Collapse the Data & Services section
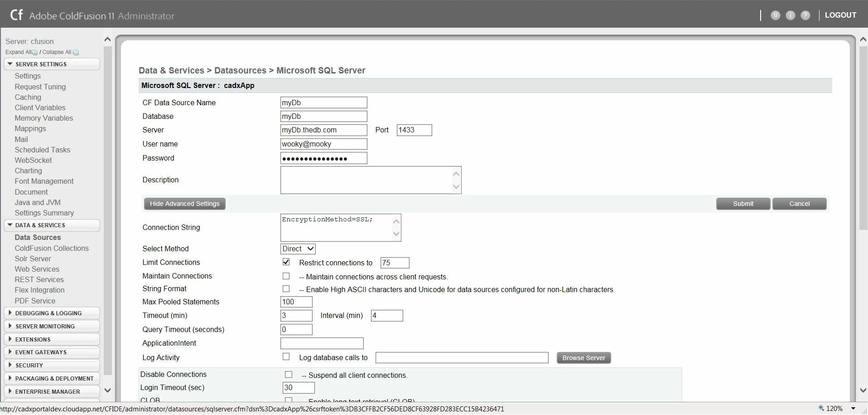Image resolution: width=868 pixels, height=415 pixels. point(52,225)
